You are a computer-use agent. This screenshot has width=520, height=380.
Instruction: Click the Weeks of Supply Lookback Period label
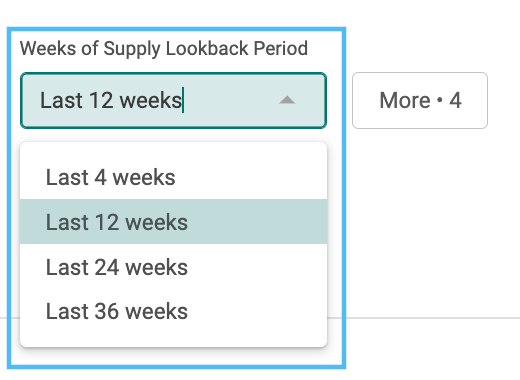click(164, 49)
